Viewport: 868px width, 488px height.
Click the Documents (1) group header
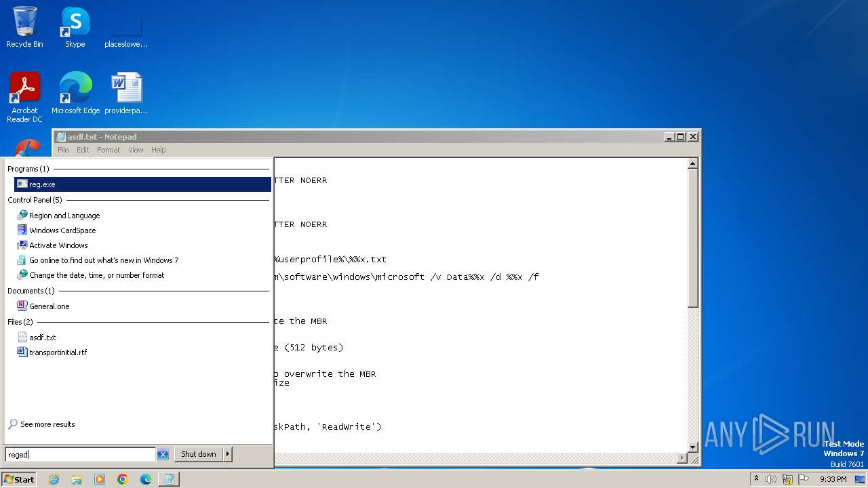tap(31, 291)
